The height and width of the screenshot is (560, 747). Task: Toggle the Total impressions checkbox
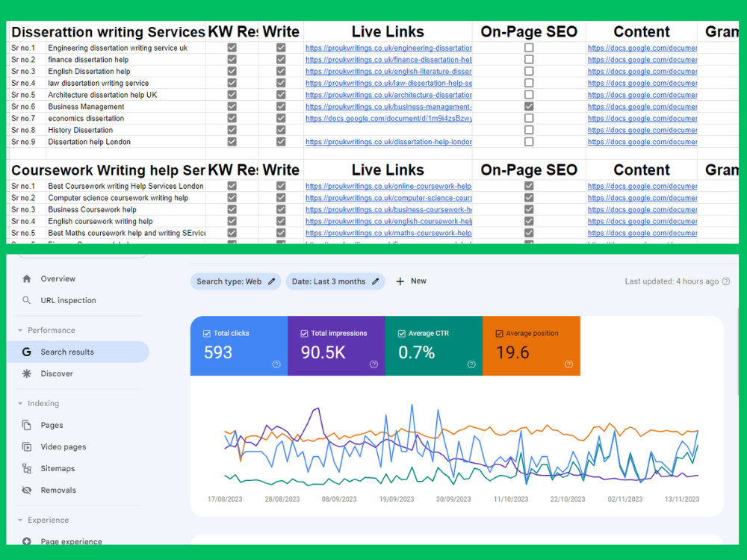(304, 333)
